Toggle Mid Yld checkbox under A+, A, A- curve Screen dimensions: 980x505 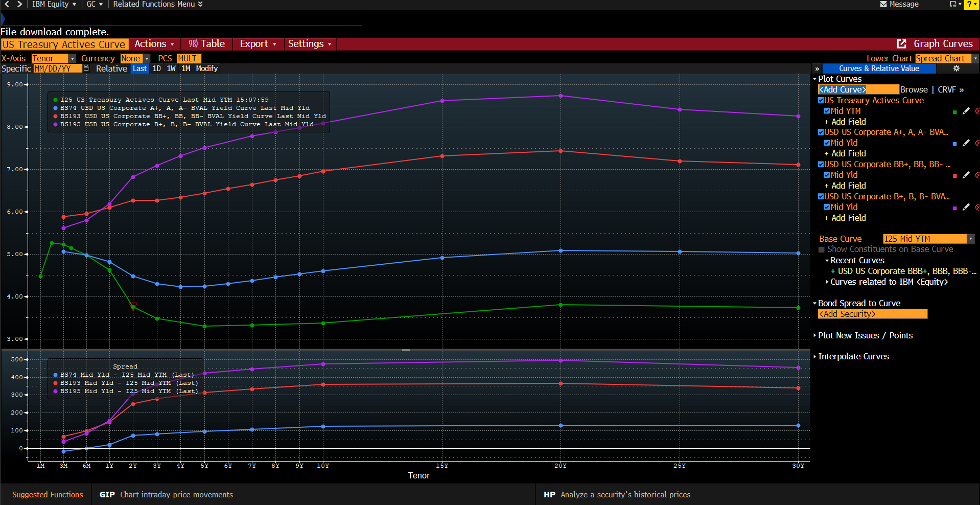coord(827,143)
